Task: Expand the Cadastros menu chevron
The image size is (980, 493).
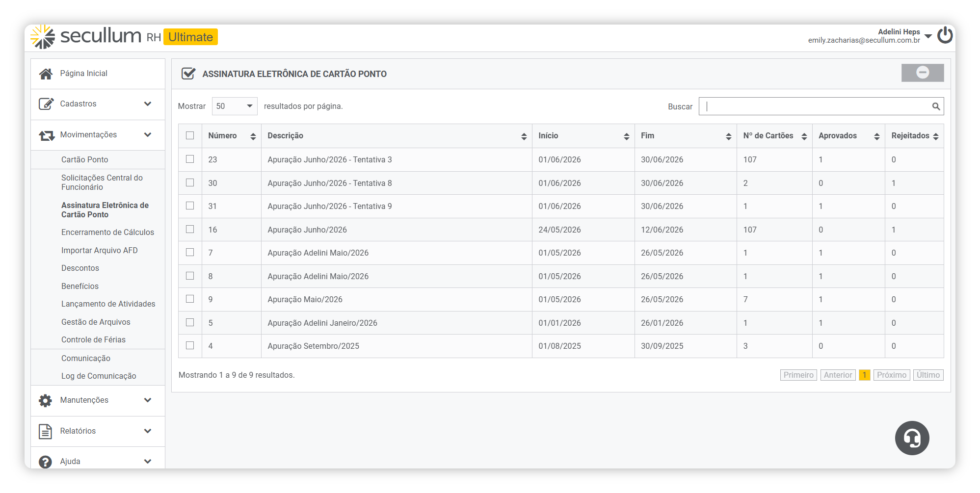Action: [x=148, y=104]
